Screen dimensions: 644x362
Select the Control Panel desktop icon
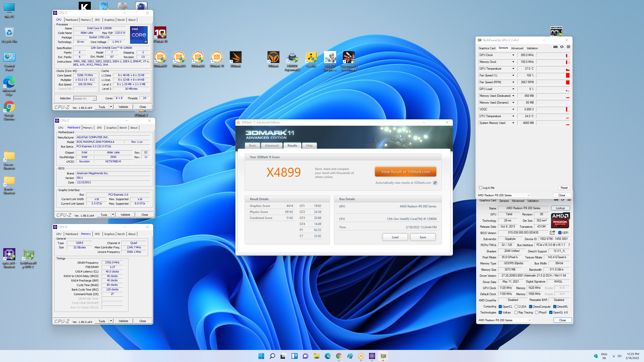tap(9, 62)
